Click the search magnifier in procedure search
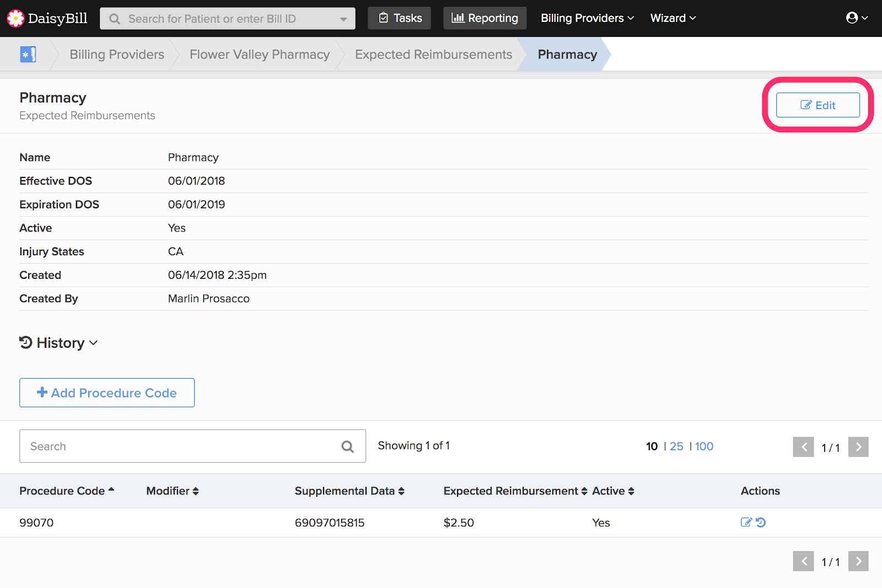Viewport: 882px width, 588px height. tap(347, 446)
